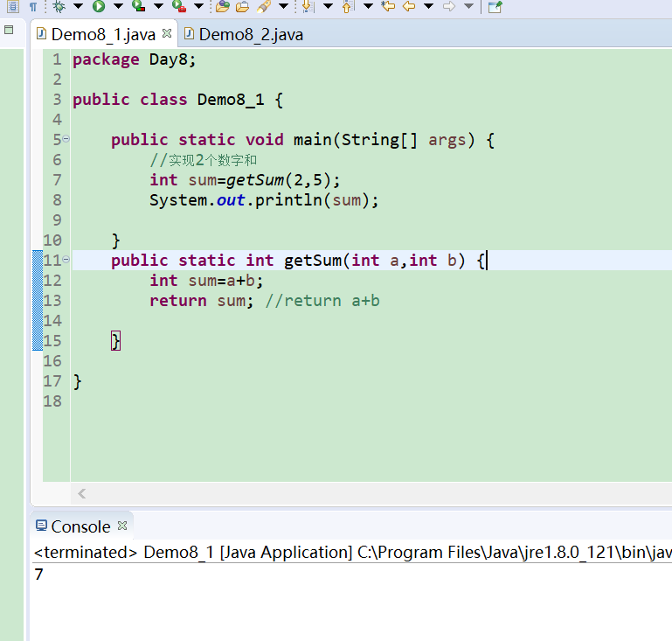The height and width of the screenshot is (641, 672).
Task: Open the Back history dropdown arrow
Action: (428, 6)
